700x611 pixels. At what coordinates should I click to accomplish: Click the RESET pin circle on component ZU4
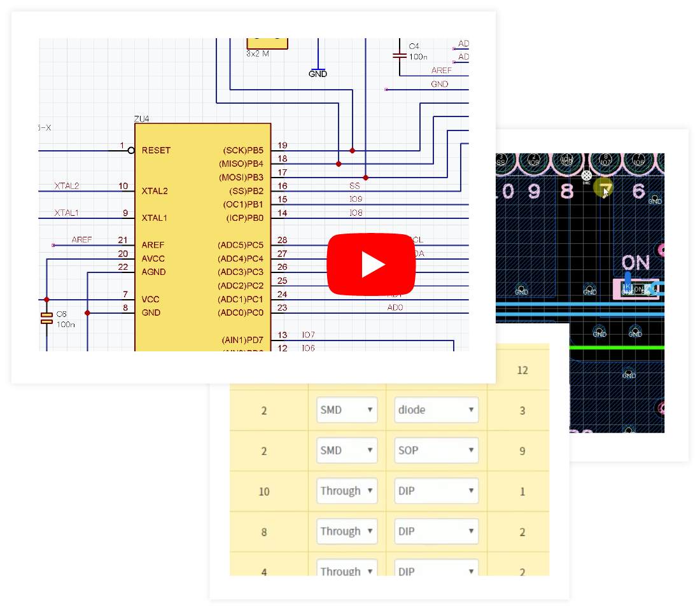point(131,150)
